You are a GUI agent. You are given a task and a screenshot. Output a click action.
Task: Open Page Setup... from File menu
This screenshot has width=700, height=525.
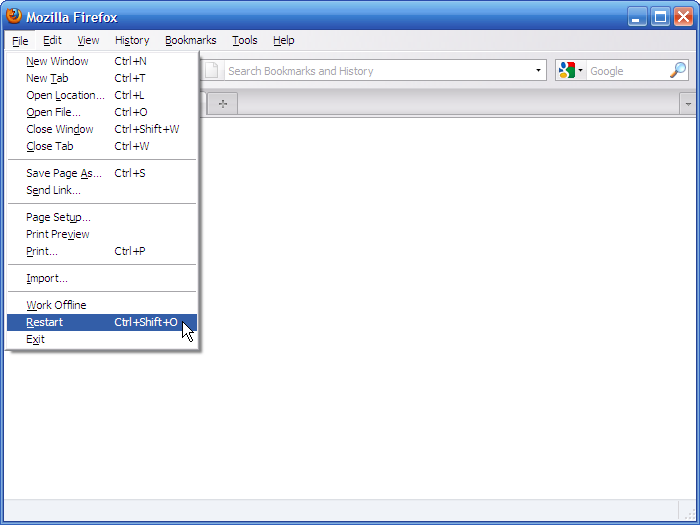pos(102,217)
